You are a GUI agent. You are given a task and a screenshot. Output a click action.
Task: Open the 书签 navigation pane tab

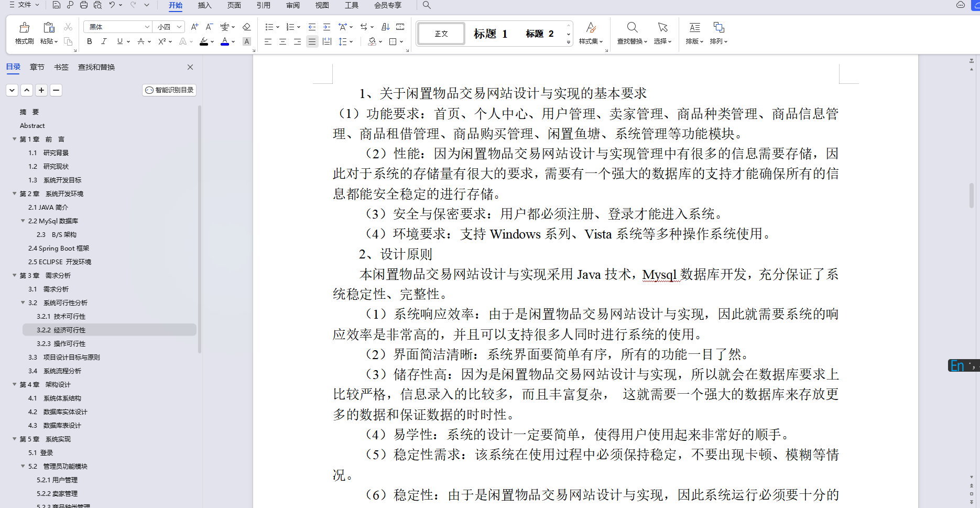61,67
